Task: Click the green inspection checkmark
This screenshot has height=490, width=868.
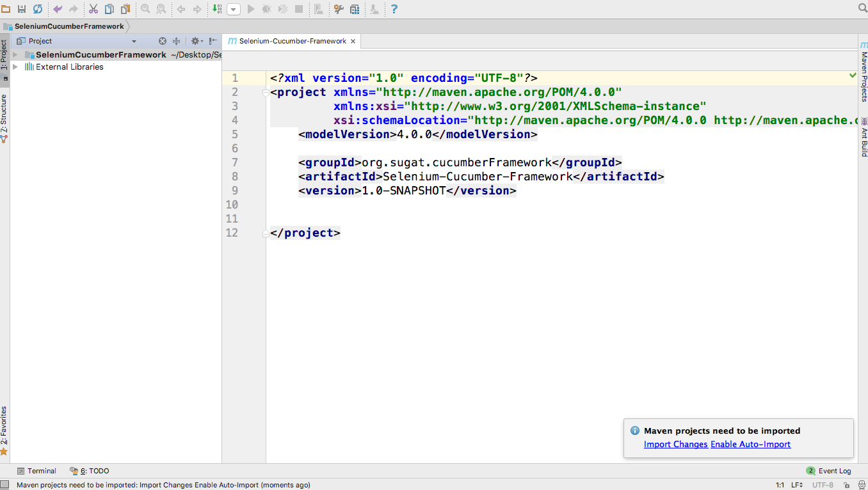Action: [x=853, y=75]
